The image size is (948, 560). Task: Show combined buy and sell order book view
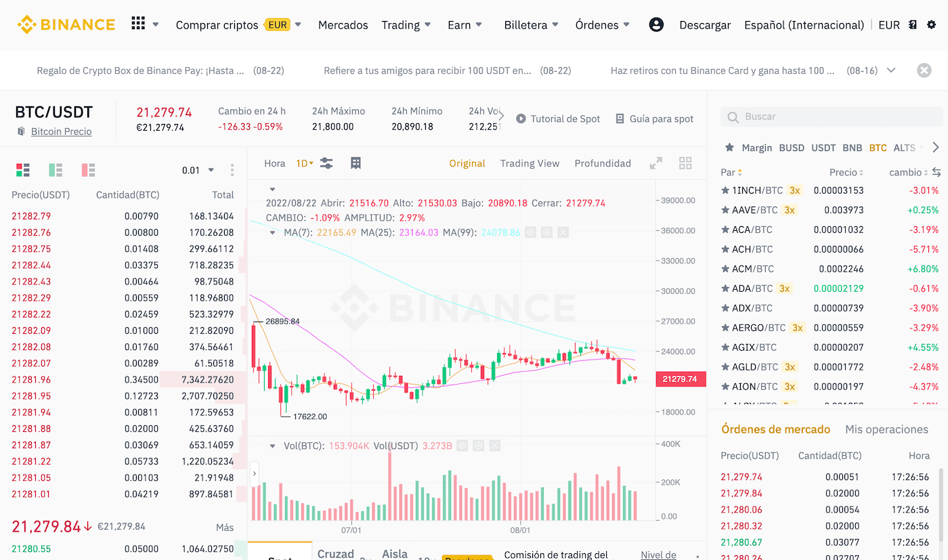pos(23,170)
